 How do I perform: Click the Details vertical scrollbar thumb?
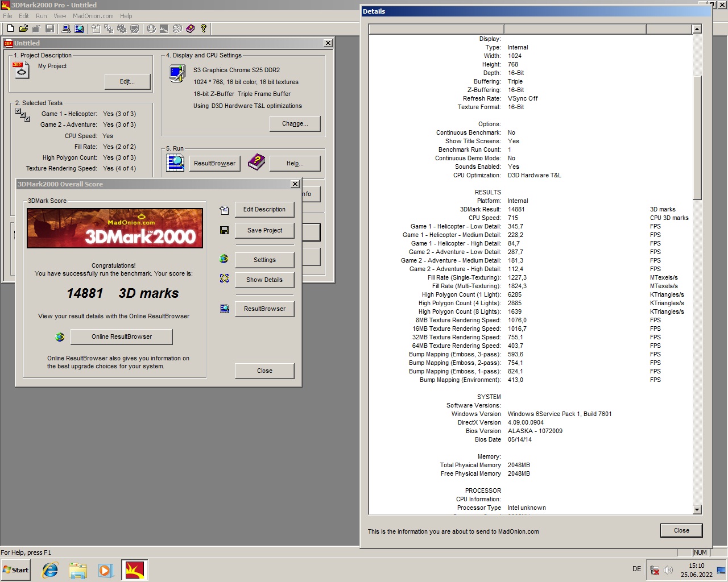697,137
